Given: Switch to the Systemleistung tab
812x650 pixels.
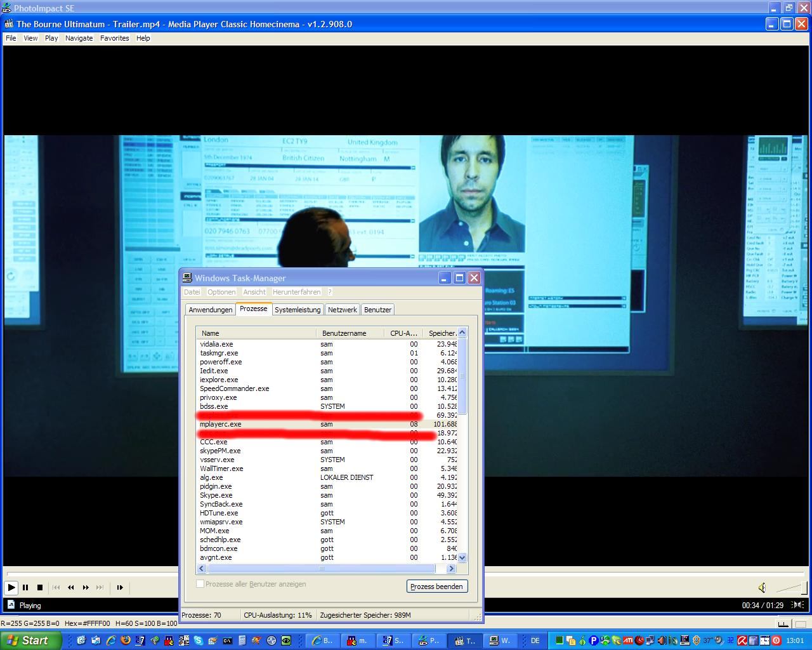Looking at the screenshot, I should pos(298,310).
